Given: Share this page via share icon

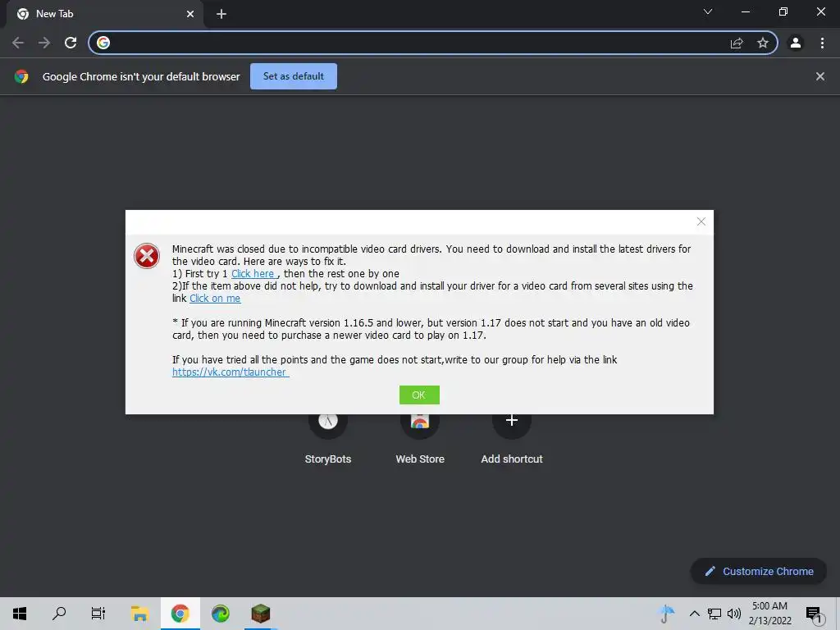Looking at the screenshot, I should [737, 43].
